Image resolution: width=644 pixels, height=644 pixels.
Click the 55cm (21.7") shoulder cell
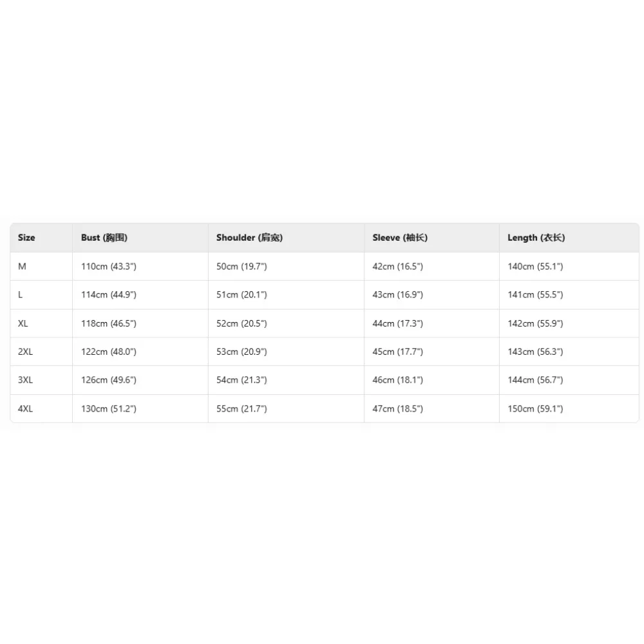point(241,409)
